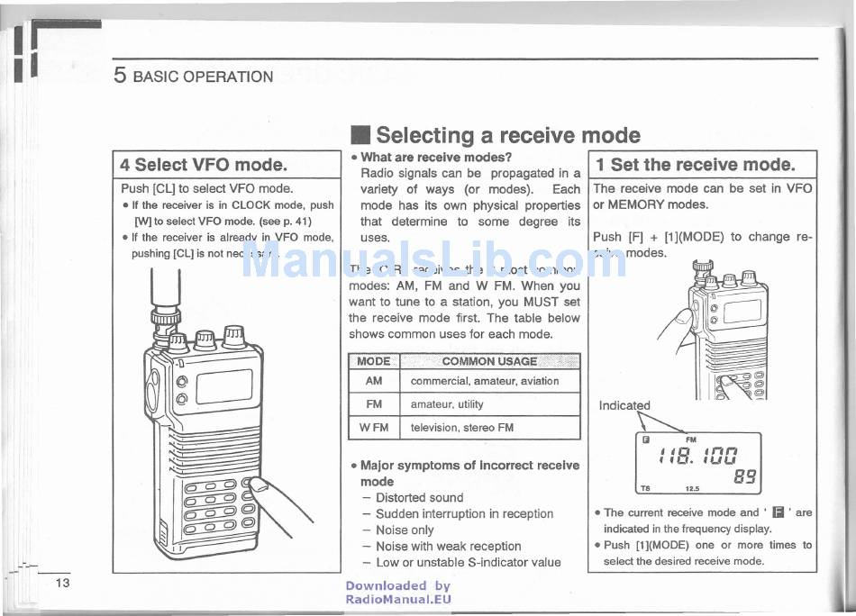This screenshot has height=616, width=856.
Task: Open the RadioManual.EU link
Action: pyautogui.click(x=397, y=599)
